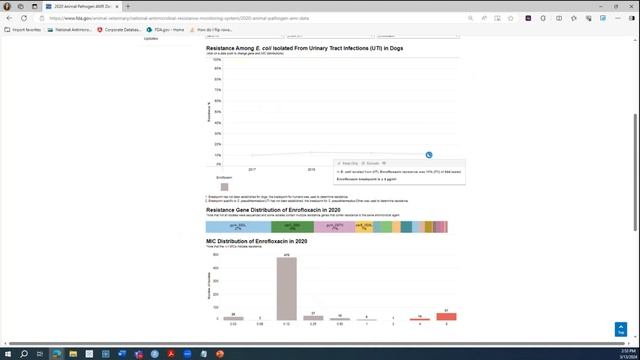Click the Updates sidebar link

(151, 39)
